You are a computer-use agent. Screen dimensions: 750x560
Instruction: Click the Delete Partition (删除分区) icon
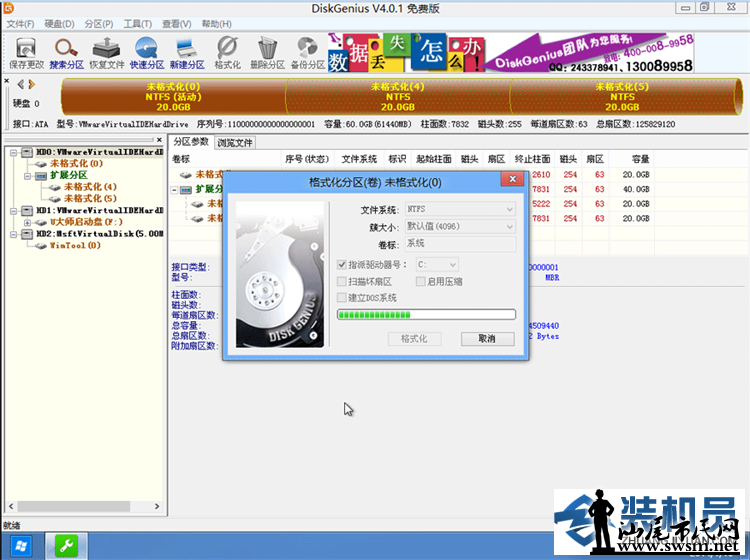pyautogui.click(x=267, y=53)
